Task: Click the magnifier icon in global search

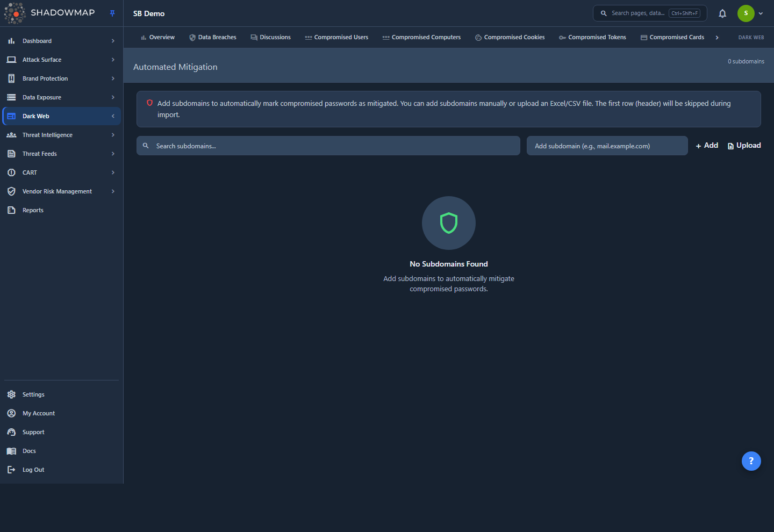Action: point(604,13)
